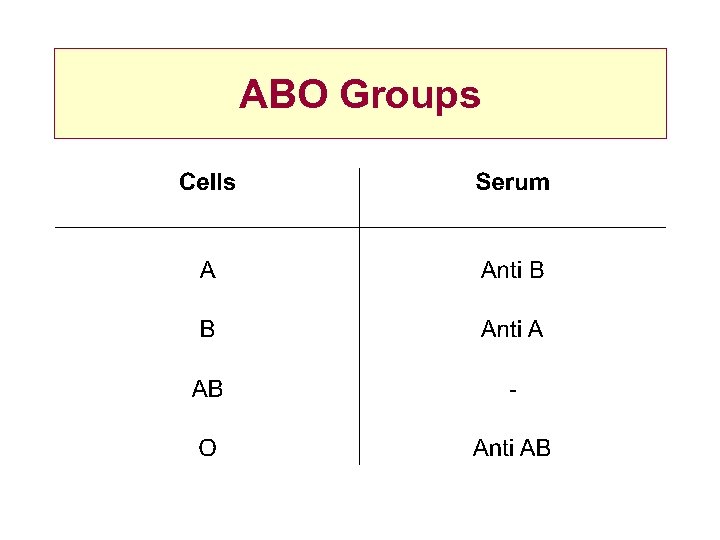Select the O entry under Cells
720x540 pixels.
click(x=207, y=448)
